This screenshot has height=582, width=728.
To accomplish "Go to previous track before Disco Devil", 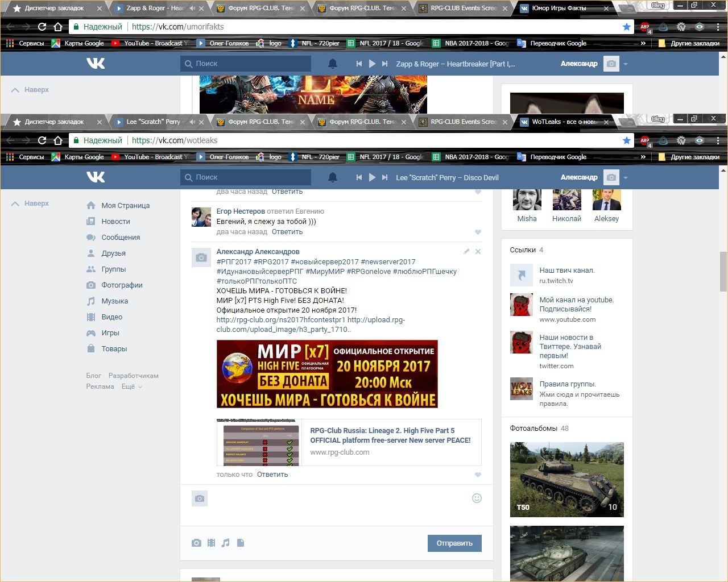I will coord(359,177).
